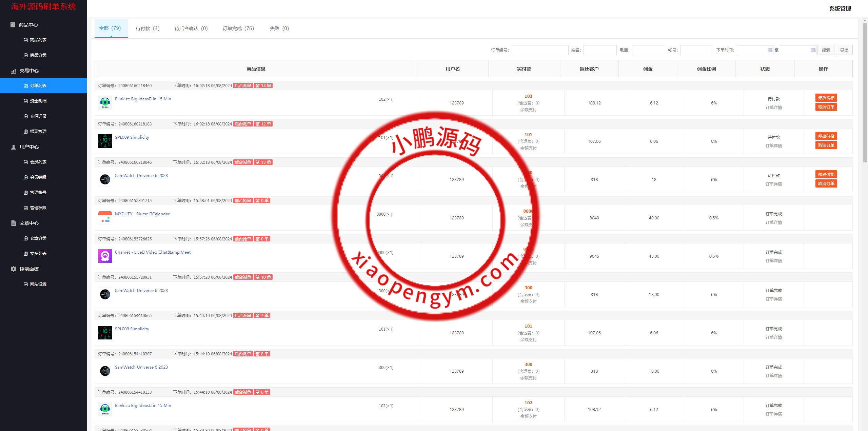Switch to the 失败 (0) tab
This screenshot has width=868, height=431.
click(279, 28)
